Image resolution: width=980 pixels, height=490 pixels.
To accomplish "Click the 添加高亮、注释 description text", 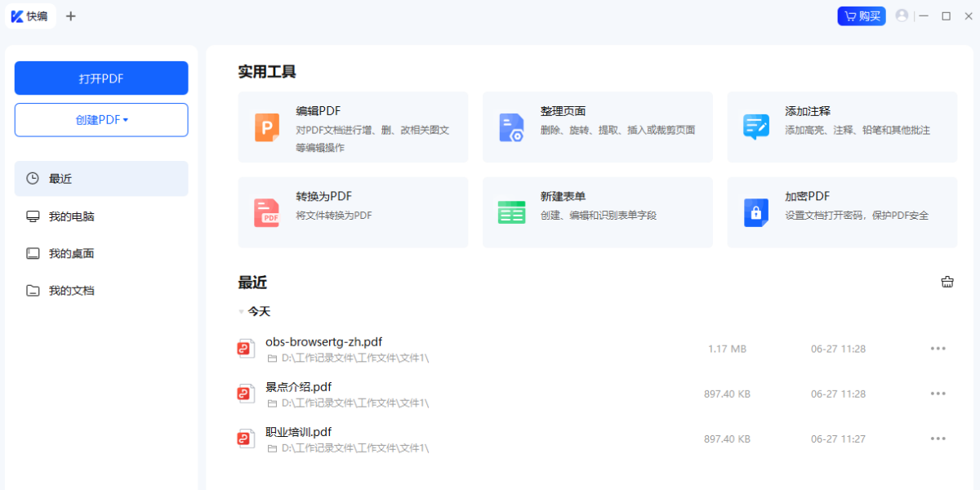I will coord(857,130).
